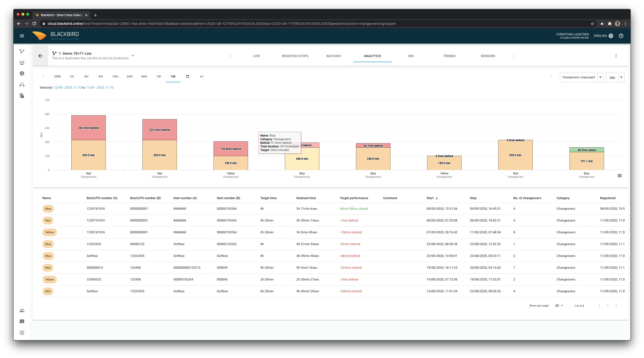Click the Name column header
The image size is (644, 358).
click(x=47, y=198)
